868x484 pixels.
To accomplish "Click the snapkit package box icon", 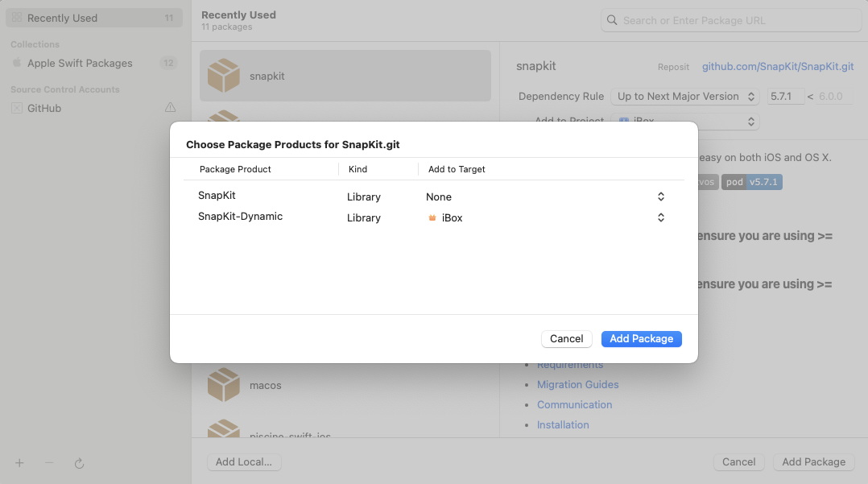I will pyautogui.click(x=223, y=77).
